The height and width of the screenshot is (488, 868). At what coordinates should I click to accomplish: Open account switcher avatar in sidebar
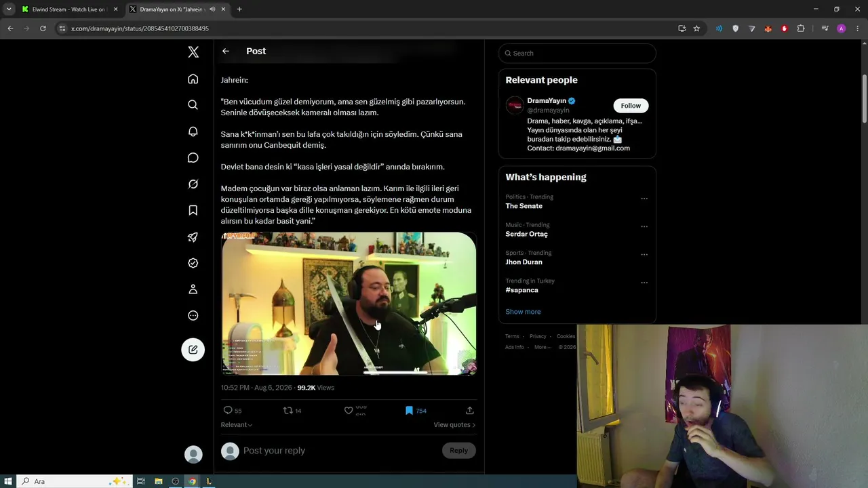[x=193, y=454]
